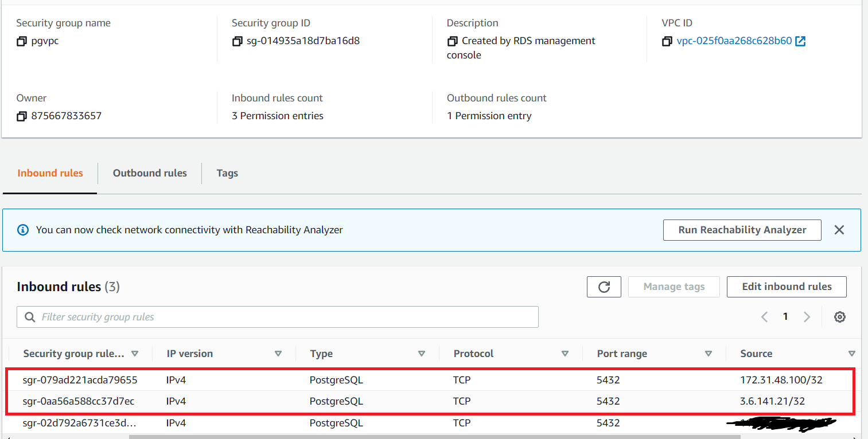Viewport: 868px width, 439px height.
Task: Copy the VPC ID value
Action: tap(667, 41)
